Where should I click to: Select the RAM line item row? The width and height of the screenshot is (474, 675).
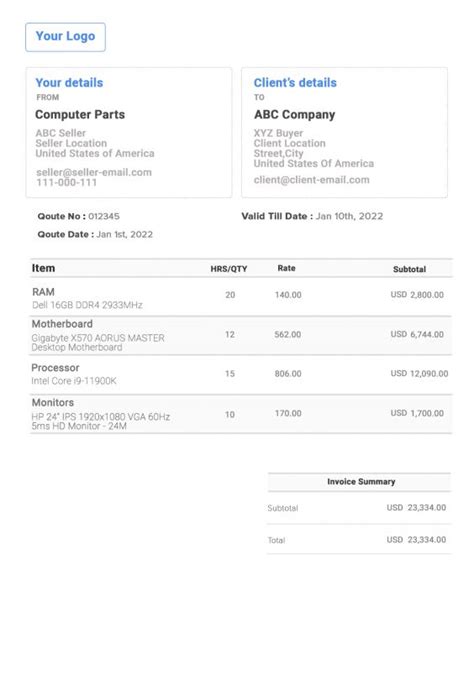point(241,297)
